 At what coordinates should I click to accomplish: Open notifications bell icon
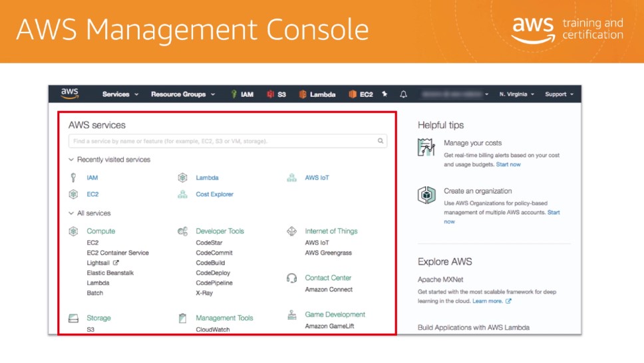pos(403,94)
